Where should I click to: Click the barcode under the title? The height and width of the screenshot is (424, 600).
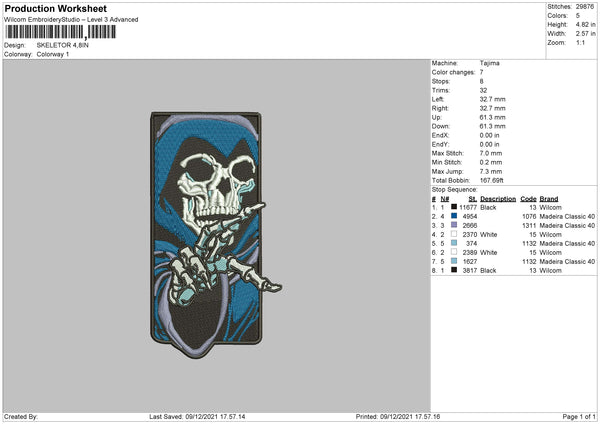coord(60,32)
